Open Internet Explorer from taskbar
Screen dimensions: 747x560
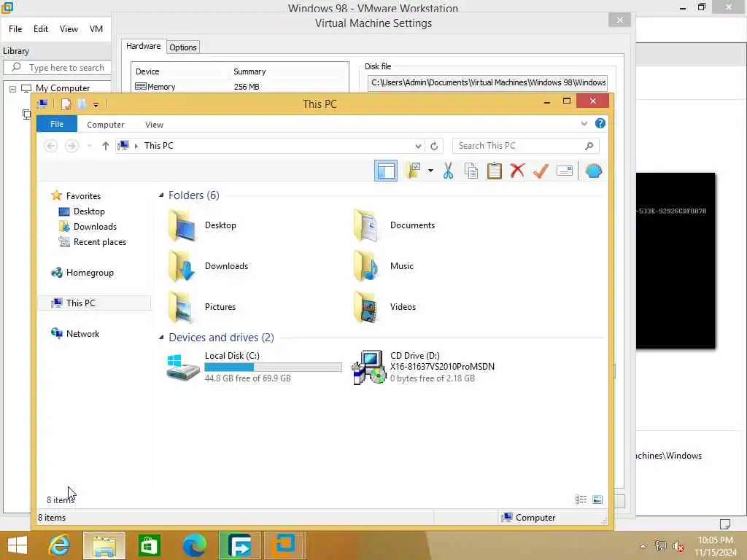click(59, 545)
